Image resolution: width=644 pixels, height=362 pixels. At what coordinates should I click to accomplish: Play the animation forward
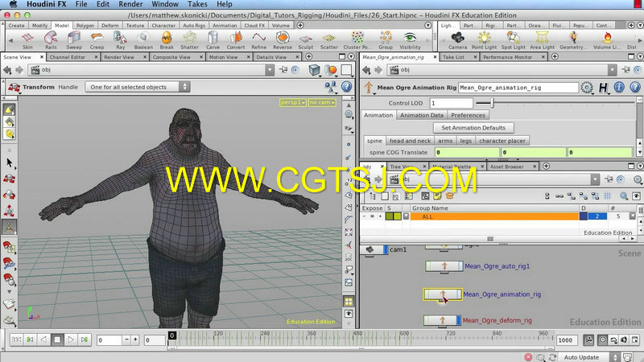(71, 339)
